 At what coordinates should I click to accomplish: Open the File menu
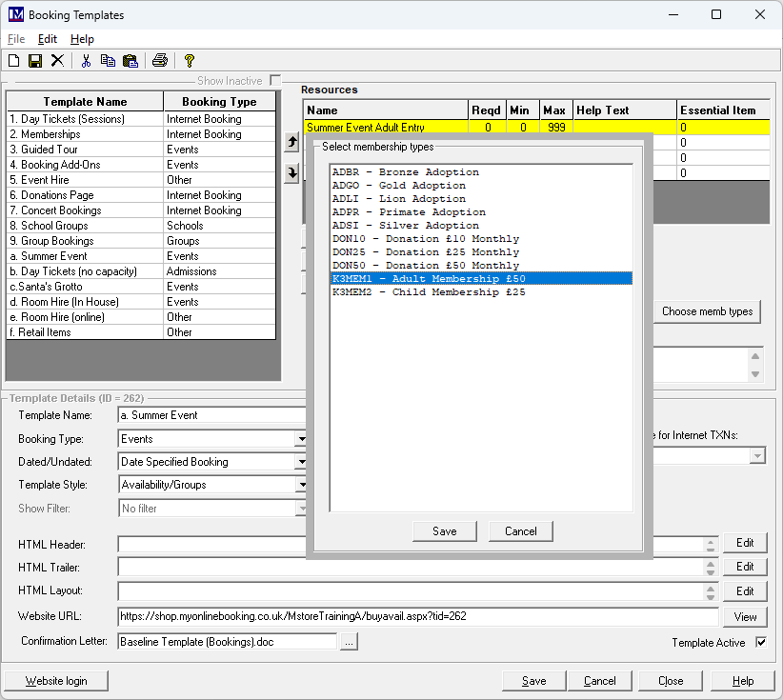[16, 39]
